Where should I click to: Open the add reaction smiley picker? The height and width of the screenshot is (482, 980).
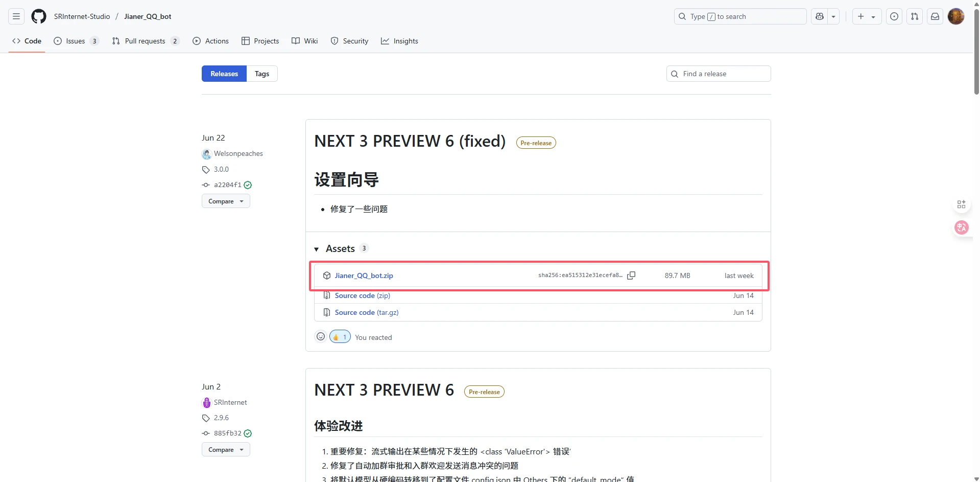[321, 336]
